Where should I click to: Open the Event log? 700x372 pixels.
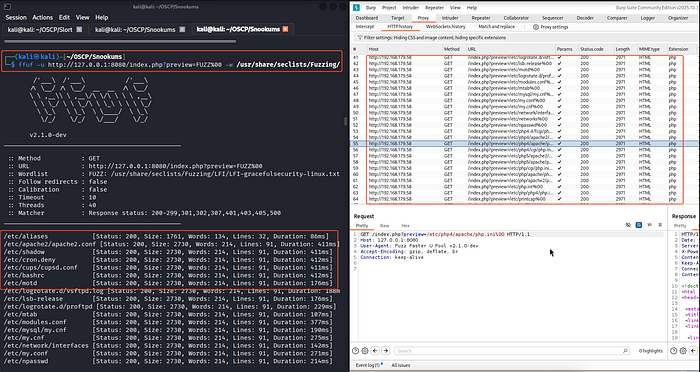click(x=369, y=365)
